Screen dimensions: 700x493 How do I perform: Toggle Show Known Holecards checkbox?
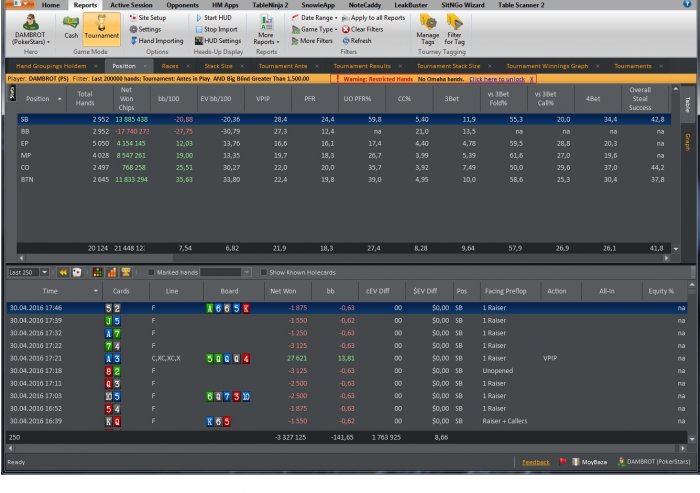[x=263, y=272]
